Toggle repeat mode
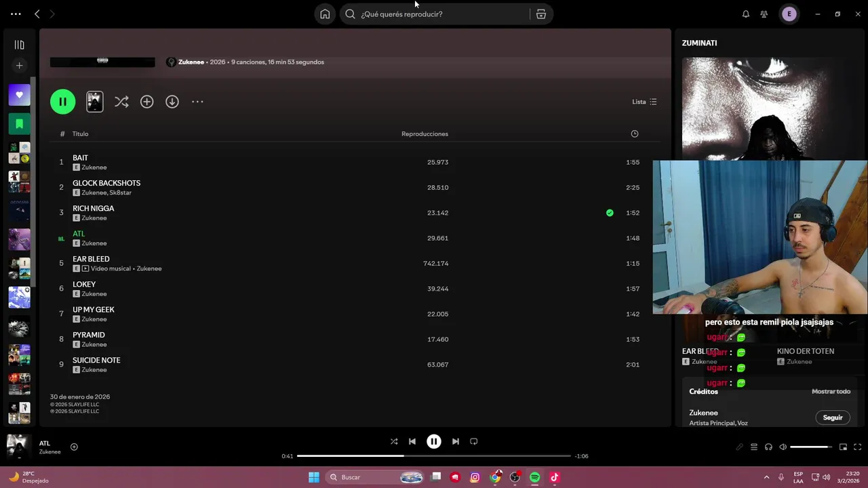This screenshot has height=488, width=868. point(474,441)
